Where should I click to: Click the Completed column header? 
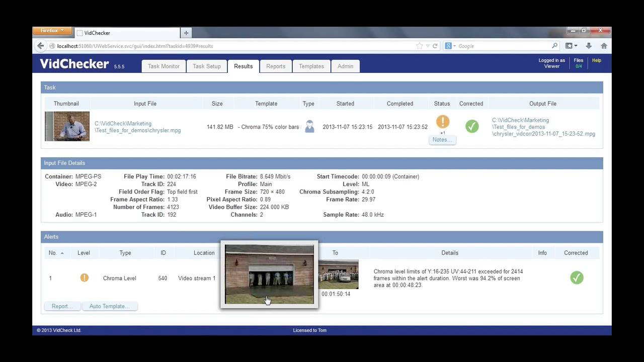click(400, 104)
